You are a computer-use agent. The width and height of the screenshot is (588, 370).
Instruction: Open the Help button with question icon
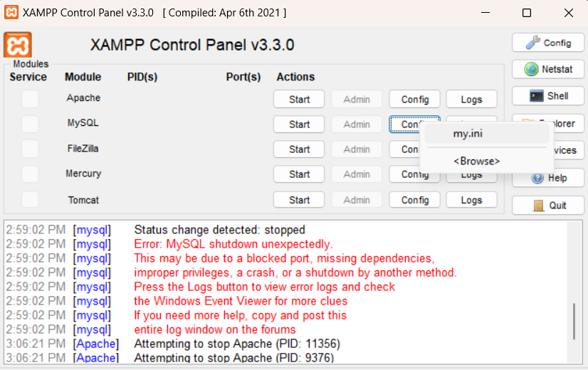click(x=548, y=178)
